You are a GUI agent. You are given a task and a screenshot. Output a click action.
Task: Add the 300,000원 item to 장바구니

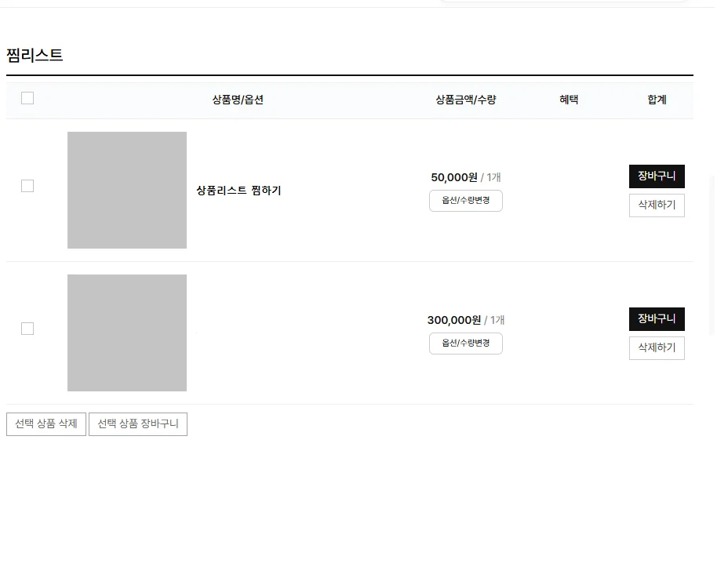pyautogui.click(x=657, y=319)
